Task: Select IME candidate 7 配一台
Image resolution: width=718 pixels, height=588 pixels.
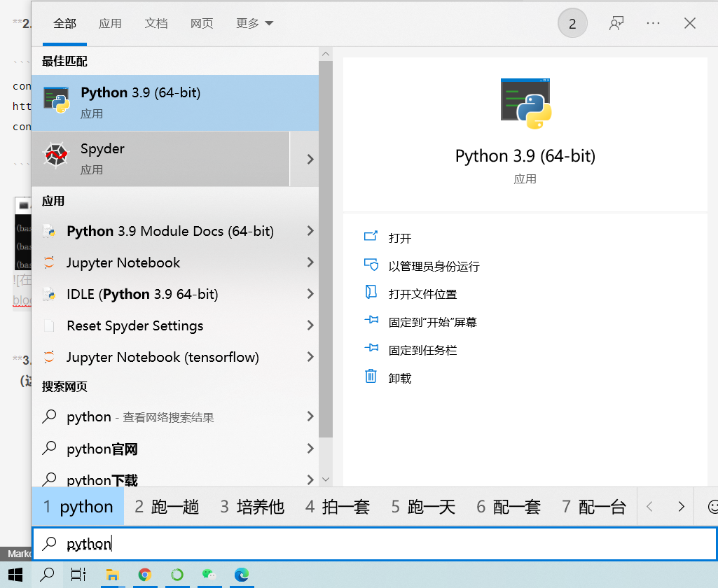Action: [x=594, y=507]
